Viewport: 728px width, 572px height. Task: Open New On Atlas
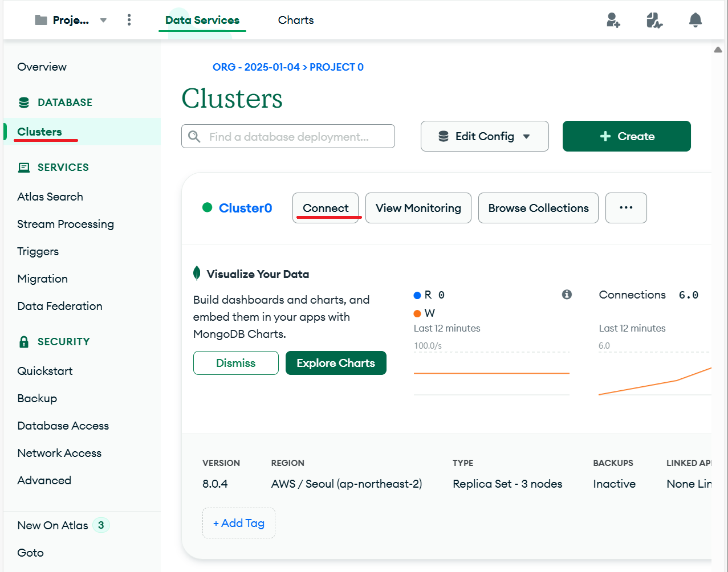(x=52, y=525)
